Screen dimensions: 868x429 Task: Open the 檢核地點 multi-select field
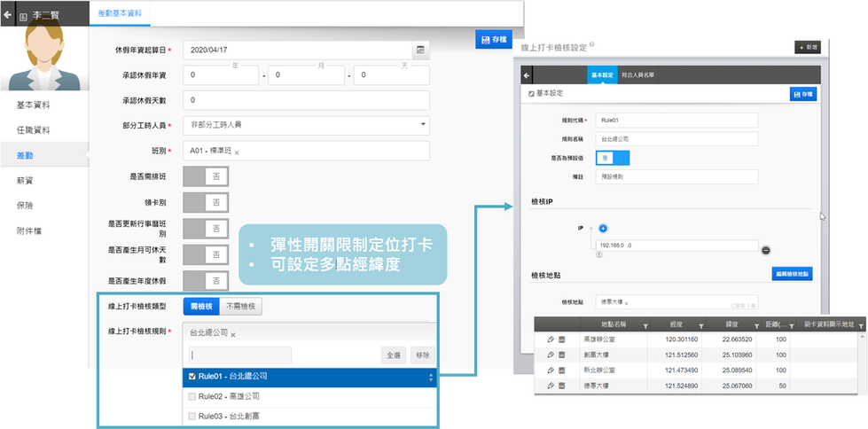pos(677,302)
